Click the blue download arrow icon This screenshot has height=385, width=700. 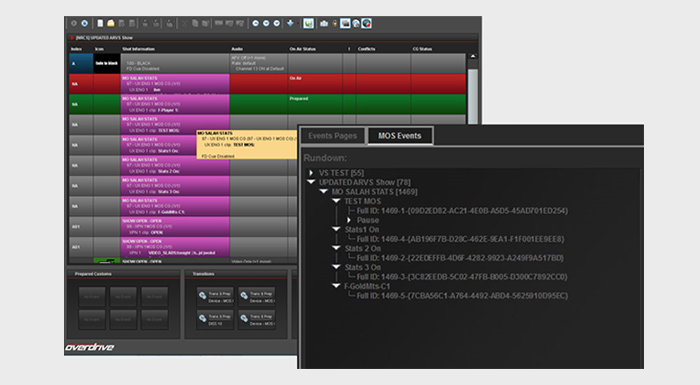click(x=290, y=23)
